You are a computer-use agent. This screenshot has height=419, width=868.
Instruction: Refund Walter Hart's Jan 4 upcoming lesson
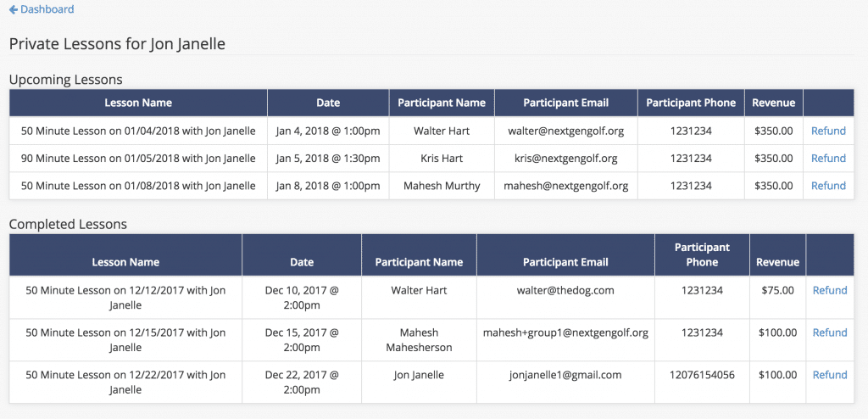point(828,131)
